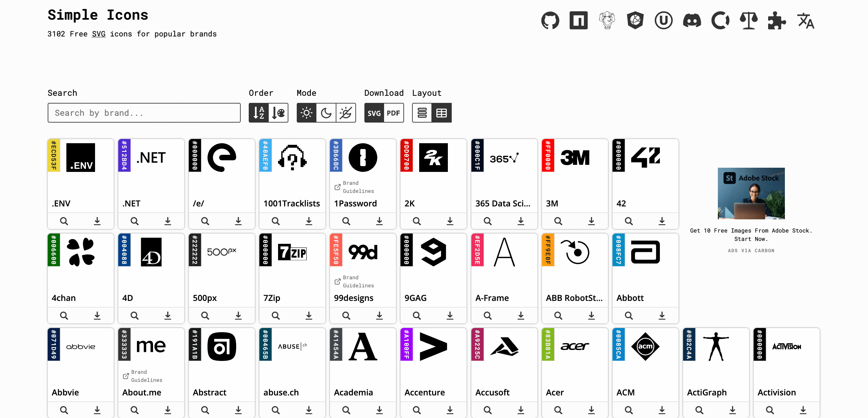Click the abuse.ch logo

click(292, 346)
